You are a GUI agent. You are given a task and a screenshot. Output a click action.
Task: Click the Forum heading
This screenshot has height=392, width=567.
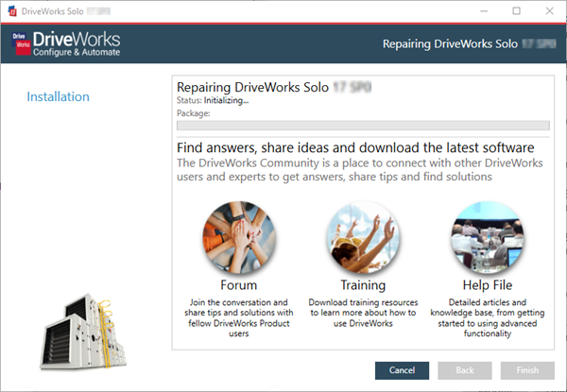click(x=239, y=285)
